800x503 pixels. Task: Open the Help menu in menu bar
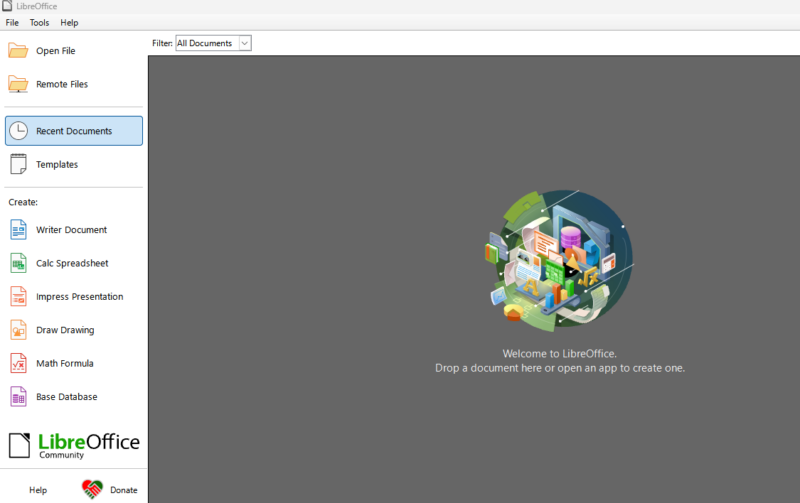coord(69,22)
